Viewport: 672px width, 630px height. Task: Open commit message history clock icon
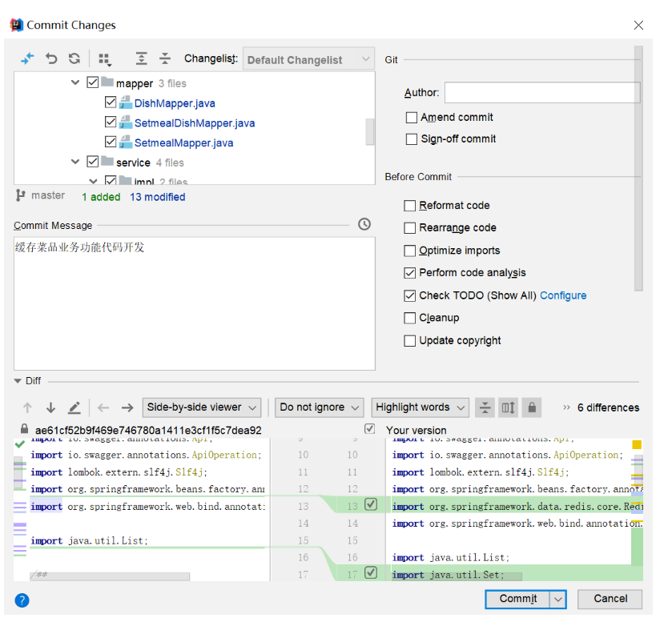[x=364, y=224]
